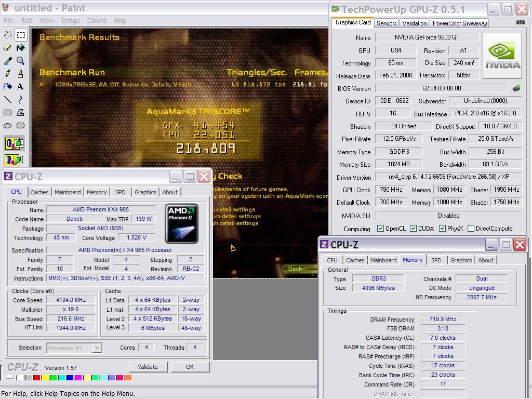
Task: Open the View menu in Paint
Action: click(46, 21)
